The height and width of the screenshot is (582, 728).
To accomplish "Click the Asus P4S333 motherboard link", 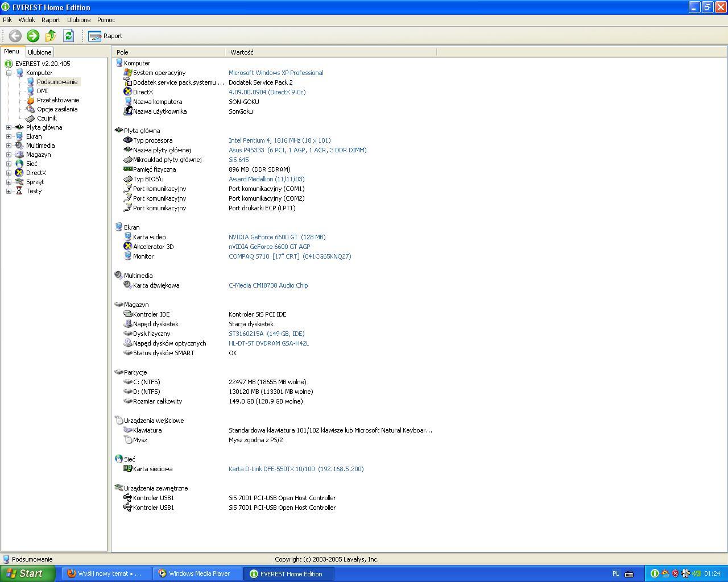I will [x=297, y=150].
